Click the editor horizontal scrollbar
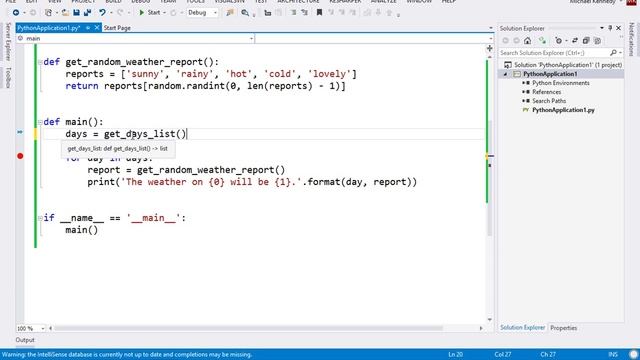 pos(249,328)
